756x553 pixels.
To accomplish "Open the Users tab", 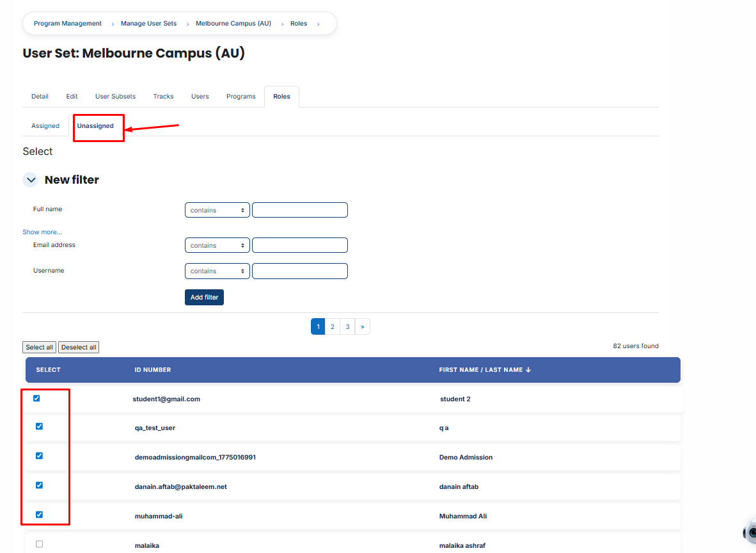I will tap(200, 97).
